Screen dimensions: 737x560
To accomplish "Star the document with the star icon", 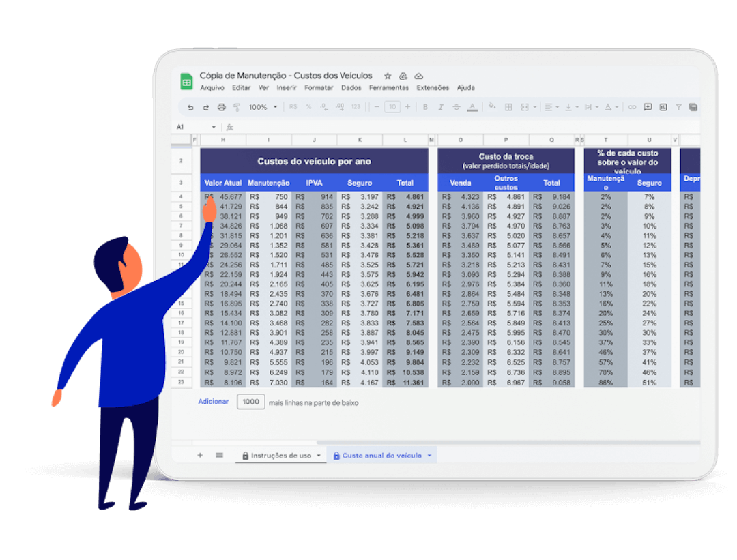I will pos(388,76).
